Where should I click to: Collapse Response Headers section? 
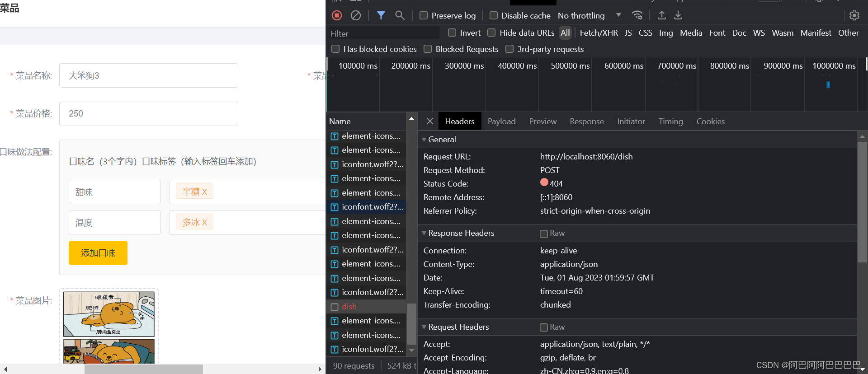point(424,233)
